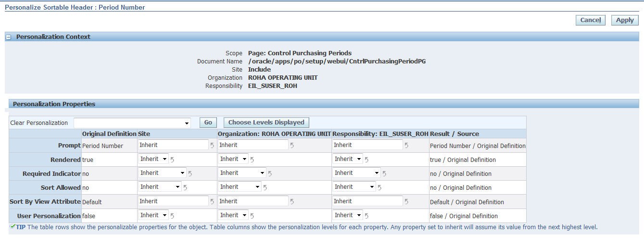This screenshot has height=246, width=644.
Task: Open Sort Allowed dropdown for Responsibility
Action: (x=354, y=187)
